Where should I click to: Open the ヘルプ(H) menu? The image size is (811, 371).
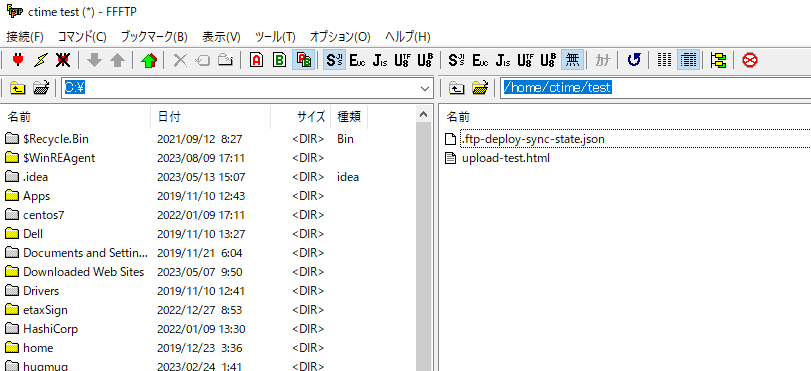point(408,37)
